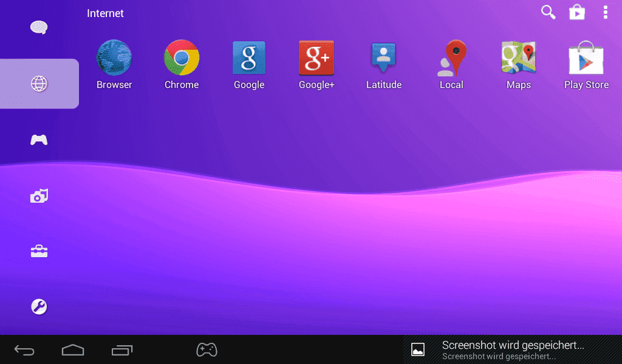The height and width of the screenshot is (364, 622).
Task: Open the three-dot overflow menu
Action: (x=606, y=12)
